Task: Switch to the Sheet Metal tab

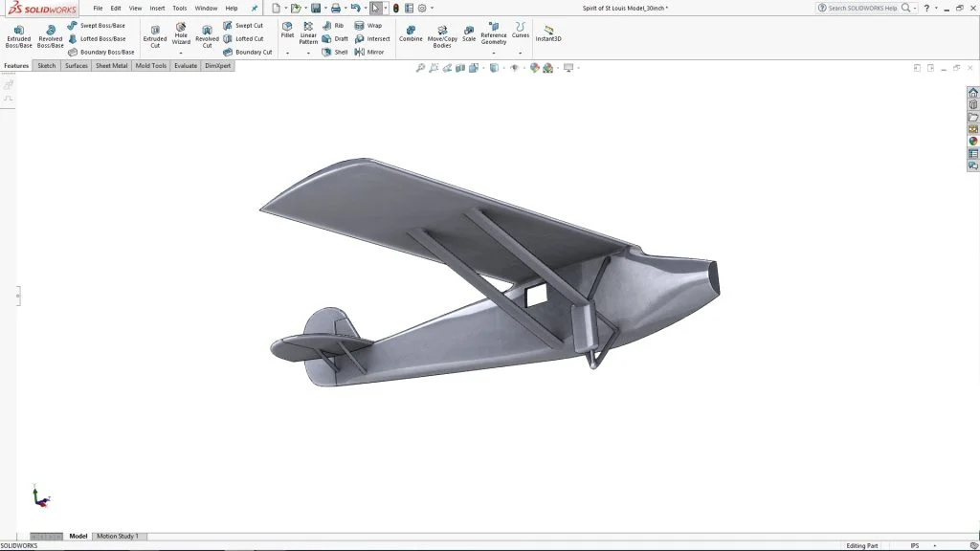Action: 111,66
